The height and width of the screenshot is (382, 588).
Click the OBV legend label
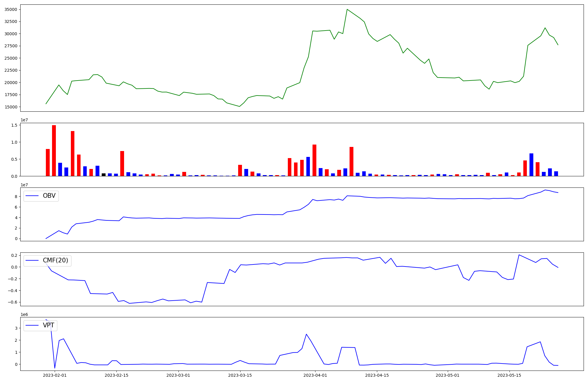[49, 196]
